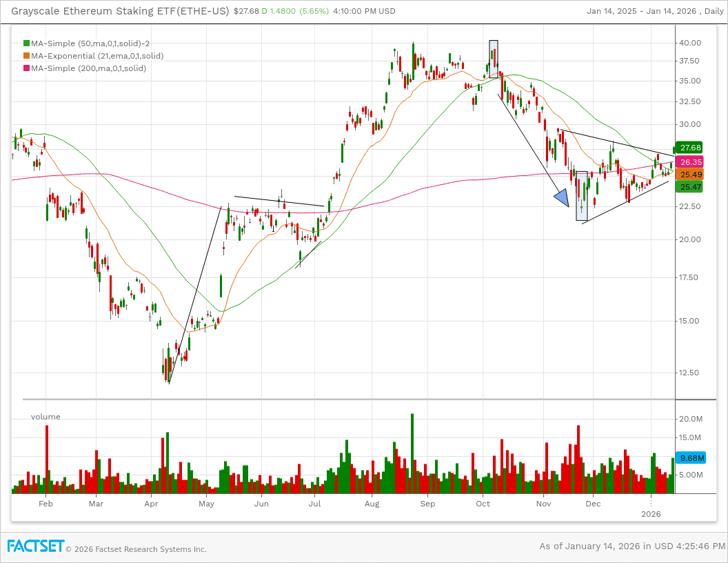Image resolution: width=728 pixels, height=563 pixels.
Task: Click the volume panel label
Action: point(45,417)
